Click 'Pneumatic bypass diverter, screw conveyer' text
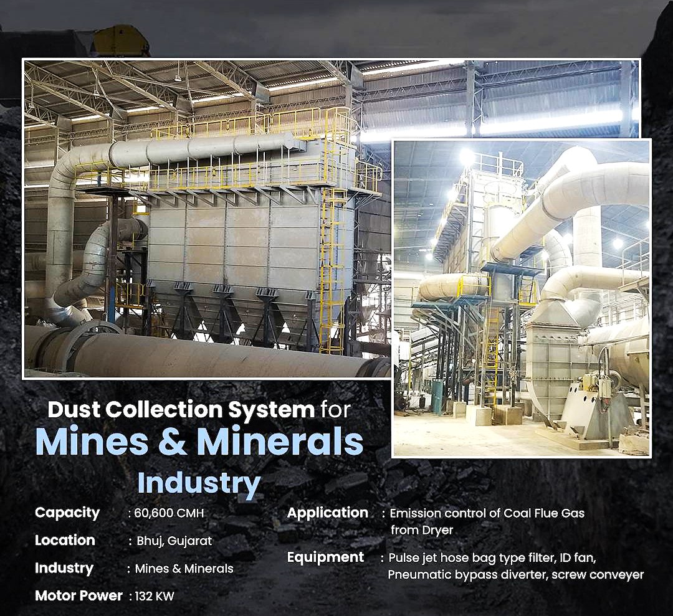Image resolution: width=673 pixels, height=616 pixels. click(x=516, y=575)
